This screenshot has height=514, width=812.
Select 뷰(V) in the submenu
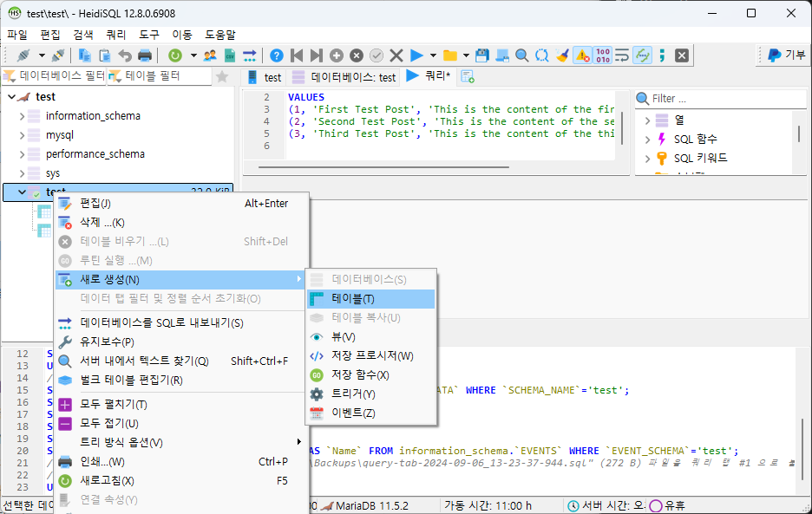coord(370,337)
